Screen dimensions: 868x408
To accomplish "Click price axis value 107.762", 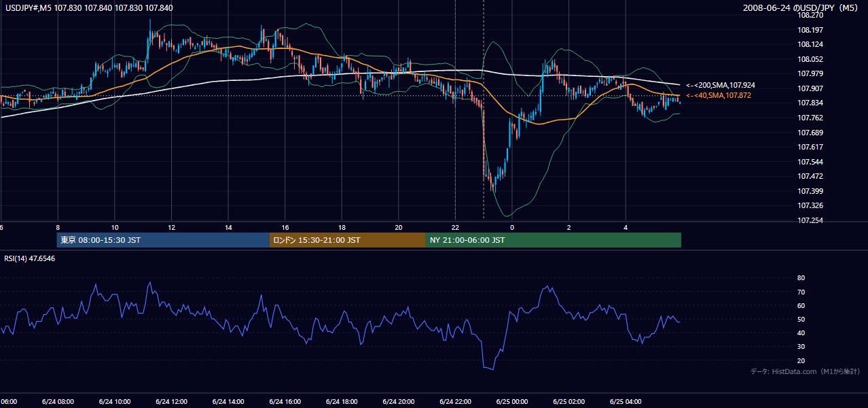I will click(810, 118).
